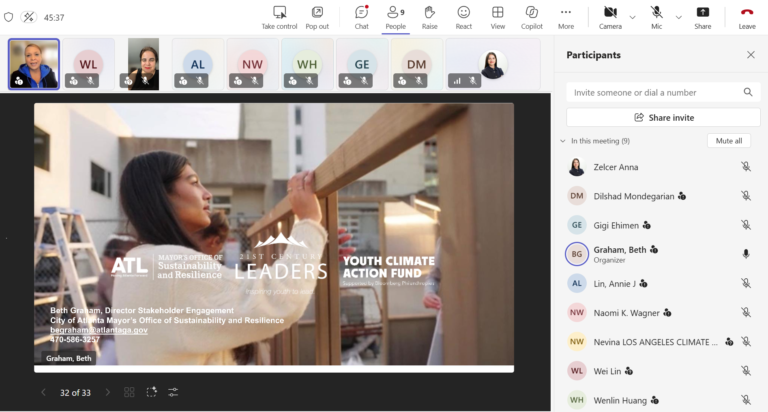Open the slide settings sliders icon
Image resolution: width=768 pixels, height=412 pixels.
173,392
